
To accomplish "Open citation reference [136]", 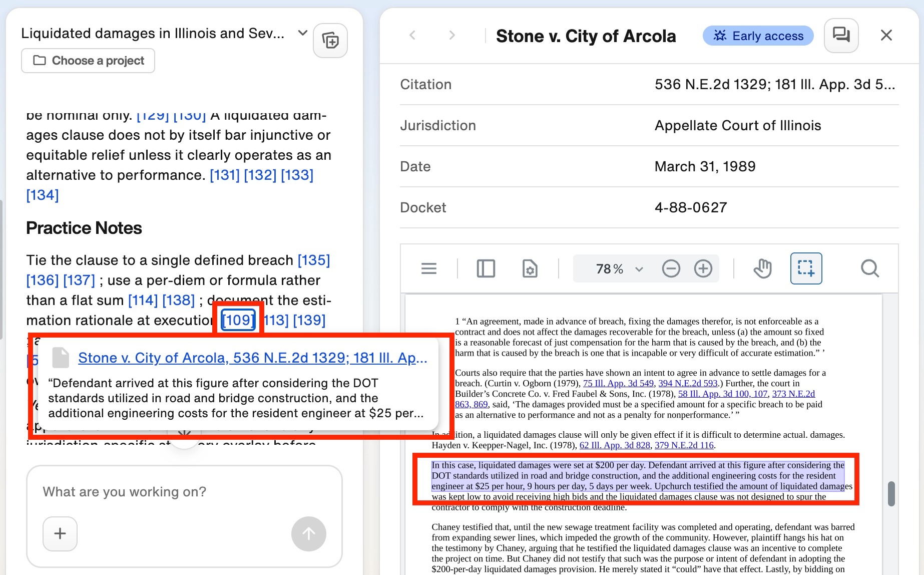I will 43,280.
